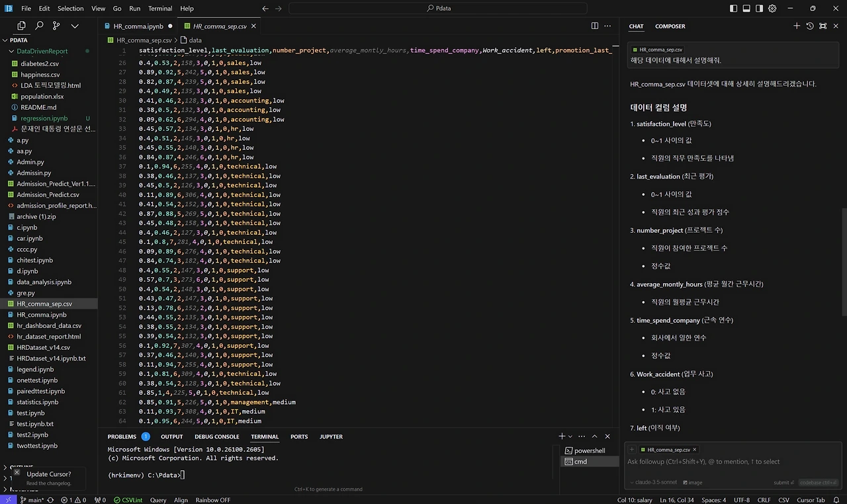847x504 pixels.
Task: Start a new chat
Action: (797, 26)
